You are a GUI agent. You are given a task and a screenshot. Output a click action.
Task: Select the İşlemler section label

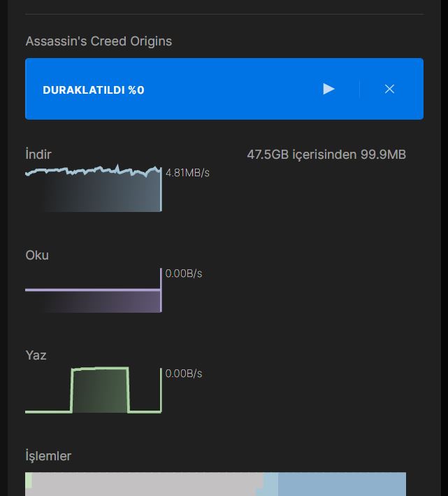point(48,456)
